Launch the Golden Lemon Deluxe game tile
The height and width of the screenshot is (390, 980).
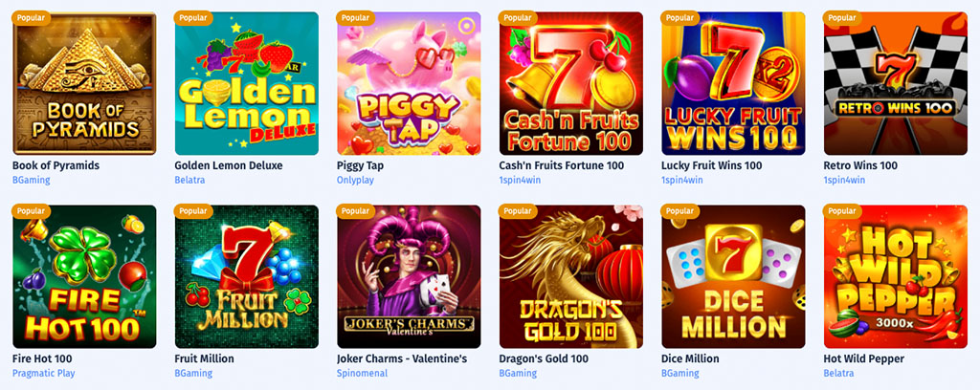[247, 83]
